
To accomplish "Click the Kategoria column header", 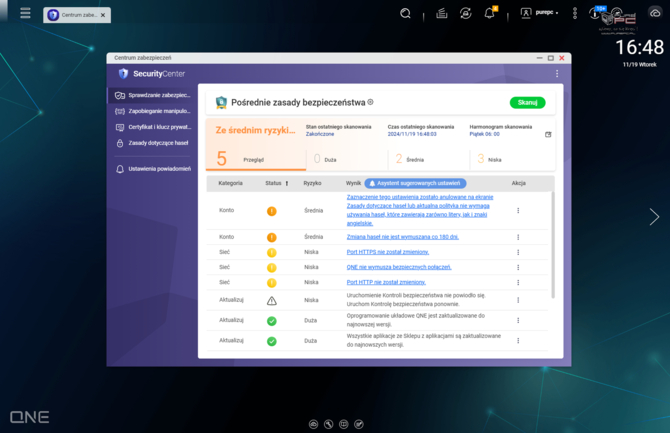I will point(230,183).
